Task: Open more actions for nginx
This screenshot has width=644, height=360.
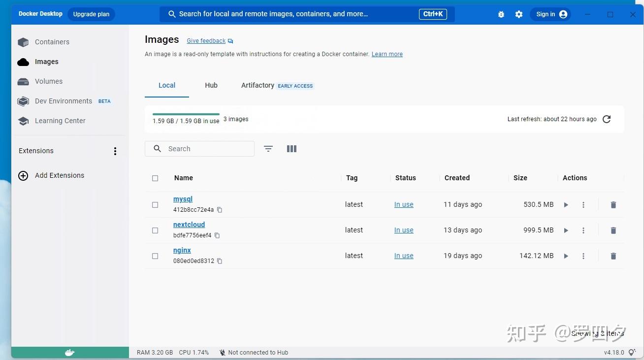Action: point(583,256)
